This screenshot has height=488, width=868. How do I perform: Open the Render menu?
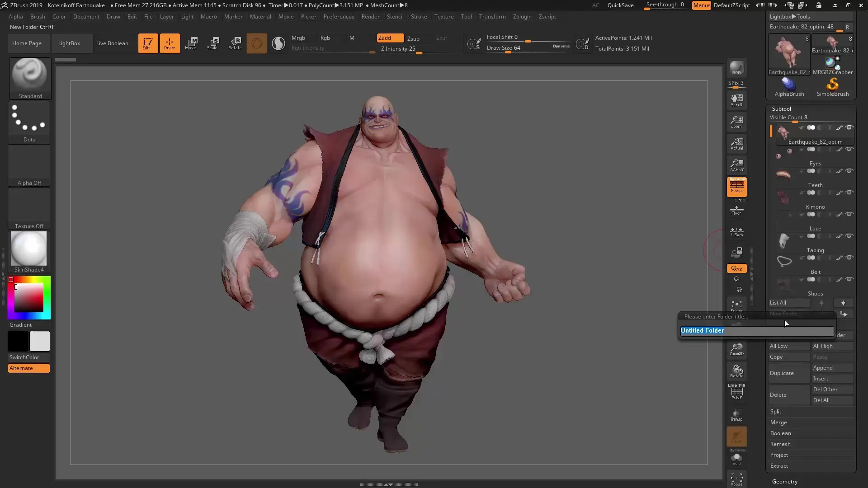pos(370,17)
